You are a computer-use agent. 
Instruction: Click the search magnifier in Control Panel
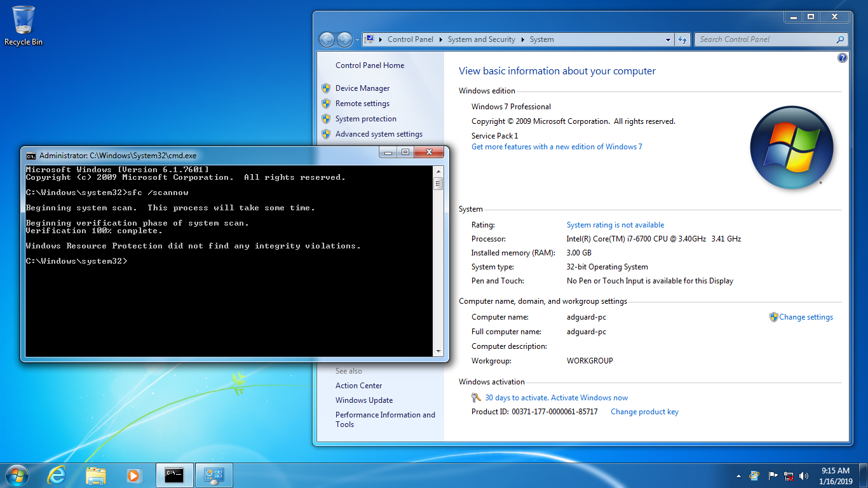tap(840, 39)
